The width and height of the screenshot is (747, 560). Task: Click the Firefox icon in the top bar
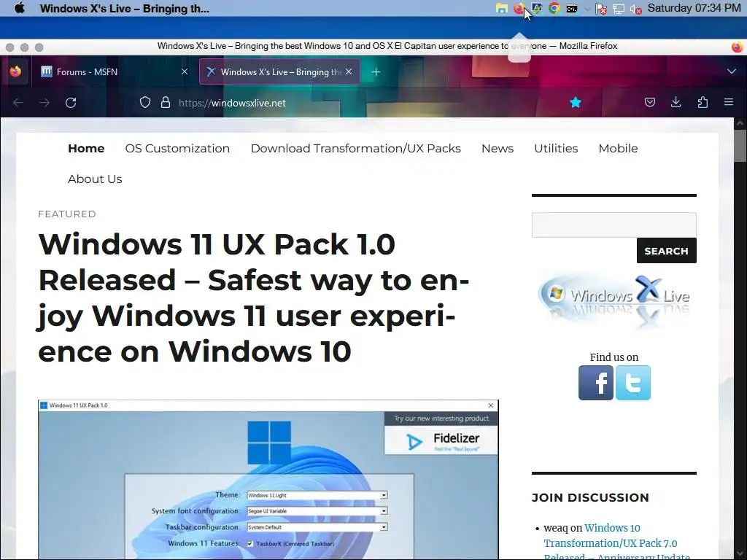pyautogui.click(x=519, y=9)
